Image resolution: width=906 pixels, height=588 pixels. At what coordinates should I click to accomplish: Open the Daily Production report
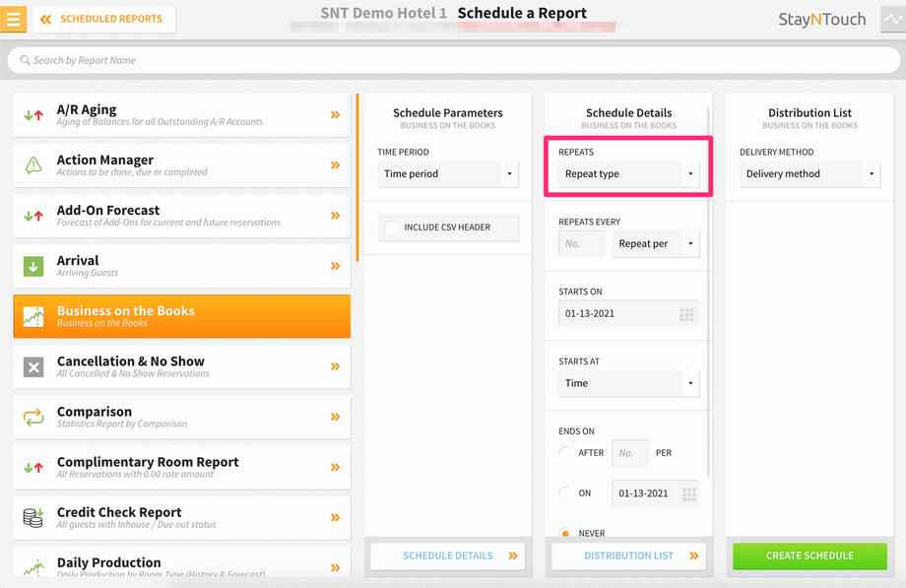[182, 561]
